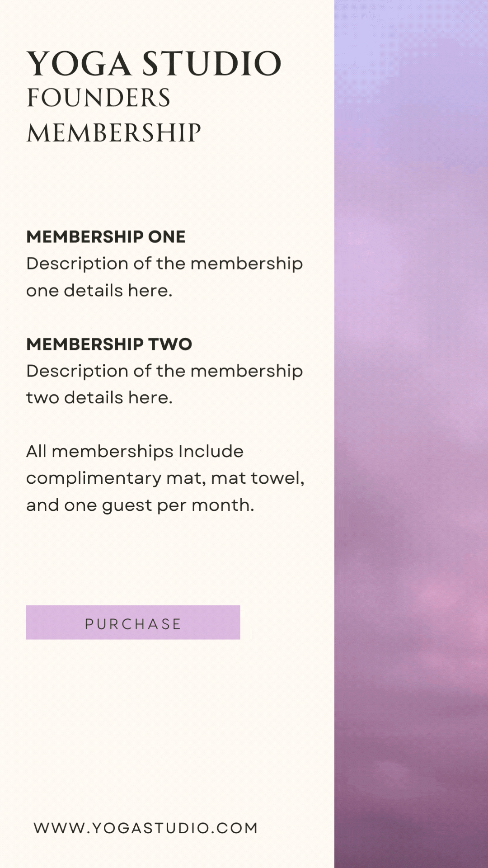The image size is (488, 868).
Task: Click the word STUDIO in title
Action: (x=212, y=63)
